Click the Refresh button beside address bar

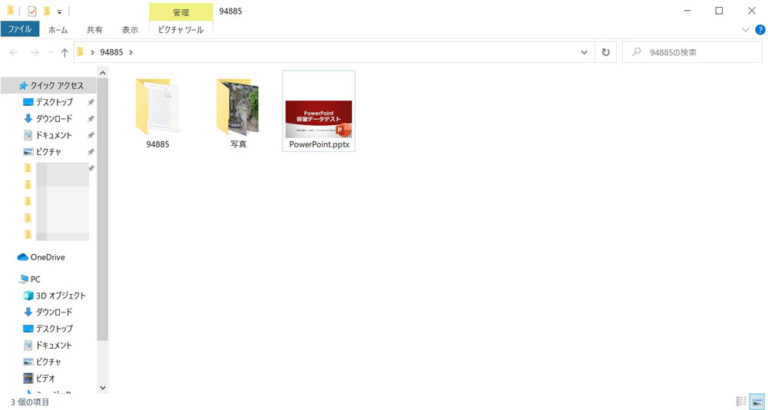point(605,52)
